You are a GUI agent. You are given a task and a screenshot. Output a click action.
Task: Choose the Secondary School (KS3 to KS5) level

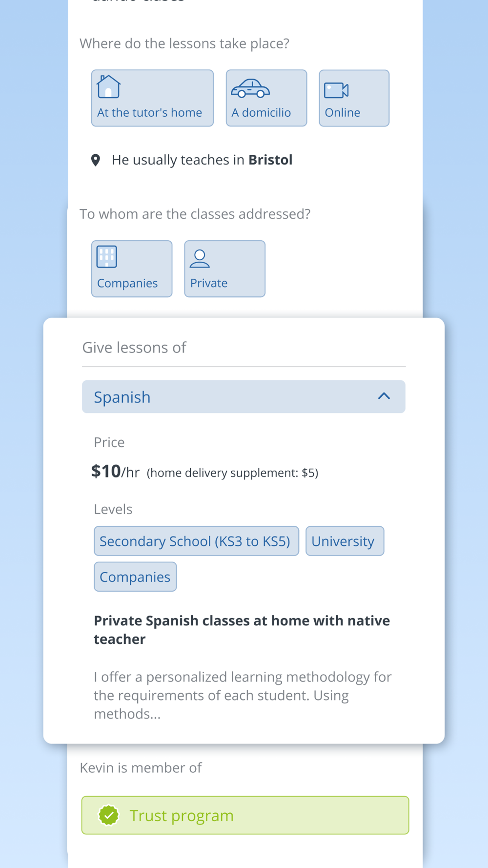[x=196, y=541]
